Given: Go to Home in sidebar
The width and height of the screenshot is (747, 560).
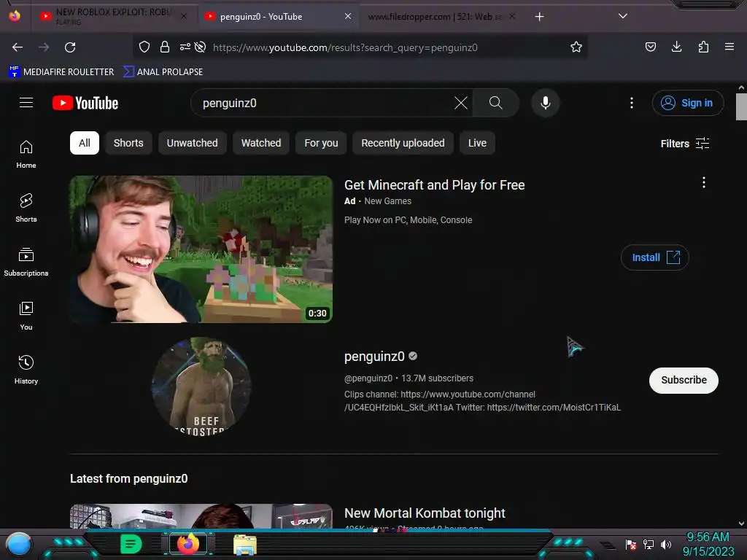Looking at the screenshot, I should pyautogui.click(x=26, y=155).
